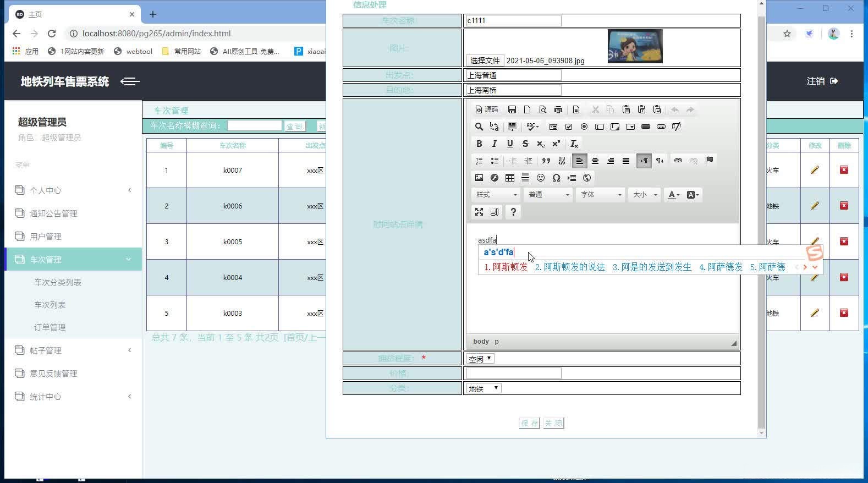Open 订单管理 submenu item

50,327
